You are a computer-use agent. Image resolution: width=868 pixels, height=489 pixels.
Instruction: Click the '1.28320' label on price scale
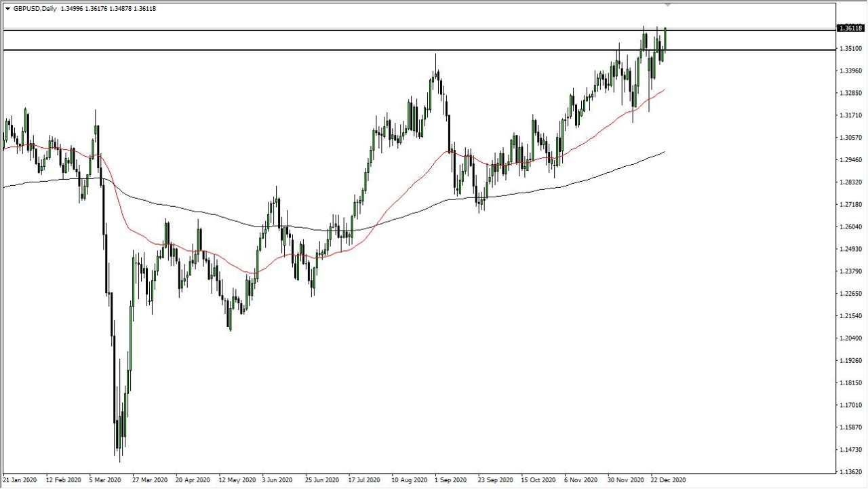[851, 182]
